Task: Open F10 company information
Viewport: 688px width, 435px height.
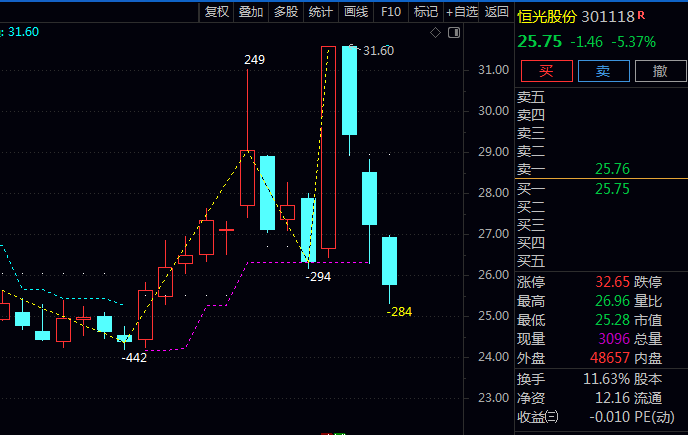Action: 391,12
